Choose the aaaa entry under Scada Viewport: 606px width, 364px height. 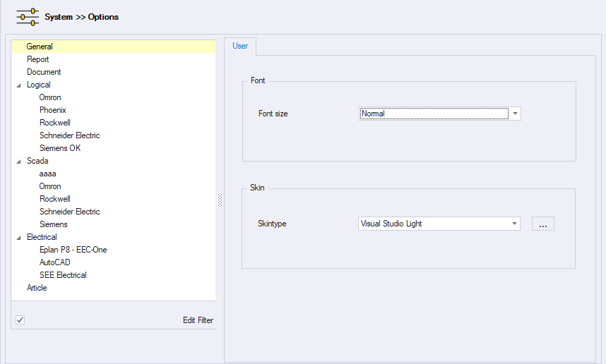coord(47,174)
